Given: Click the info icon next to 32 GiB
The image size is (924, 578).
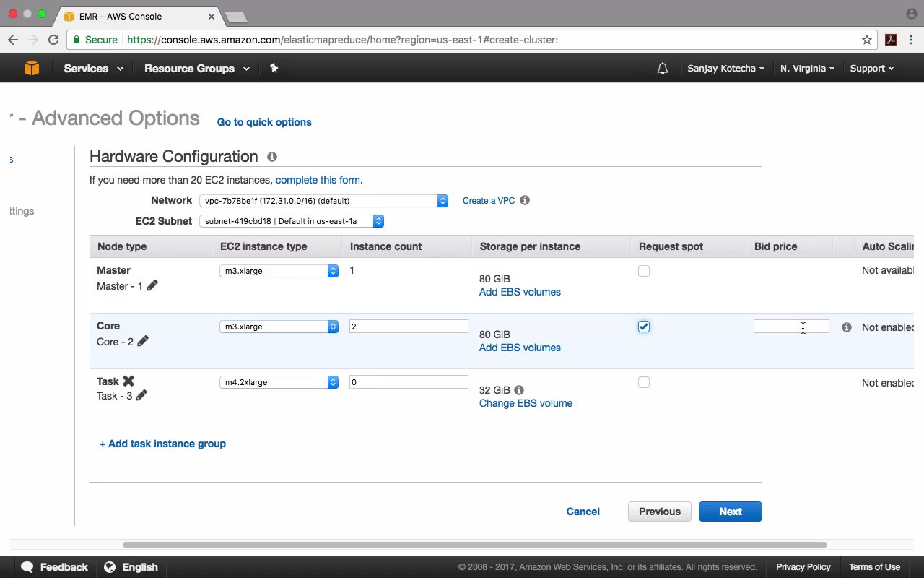Looking at the screenshot, I should 519,390.
